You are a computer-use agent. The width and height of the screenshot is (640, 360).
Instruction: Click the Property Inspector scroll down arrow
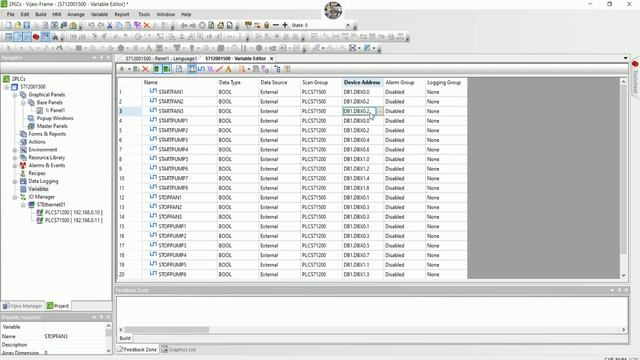point(108,350)
